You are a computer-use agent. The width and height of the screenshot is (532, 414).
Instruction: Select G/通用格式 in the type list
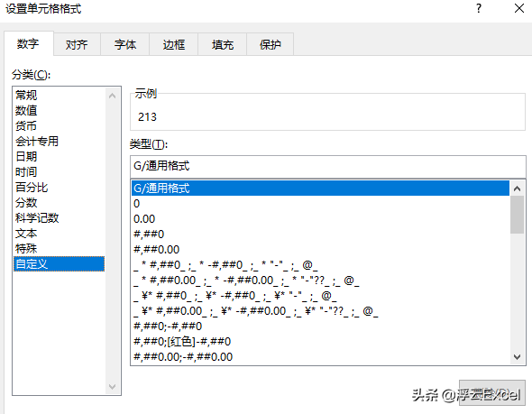(x=320, y=188)
